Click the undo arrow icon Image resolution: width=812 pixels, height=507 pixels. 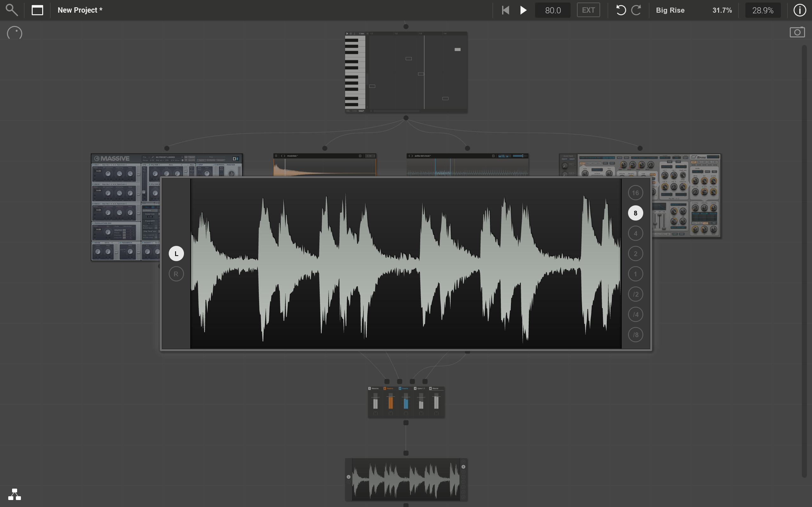(x=621, y=10)
